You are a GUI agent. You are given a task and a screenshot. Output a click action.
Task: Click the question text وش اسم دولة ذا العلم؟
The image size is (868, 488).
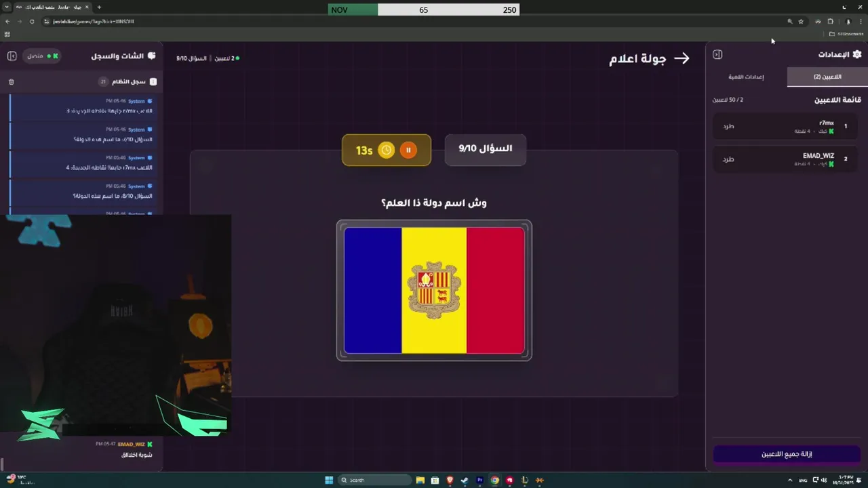click(x=434, y=203)
